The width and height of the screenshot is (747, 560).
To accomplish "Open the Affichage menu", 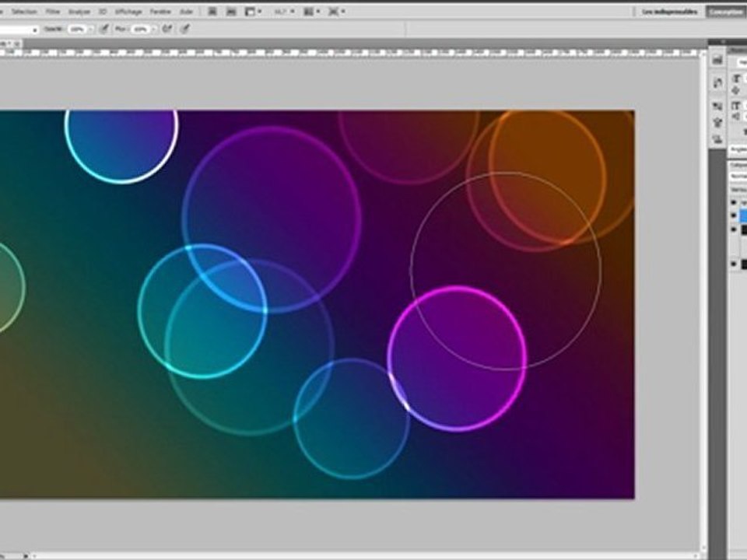I will tap(128, 12).
